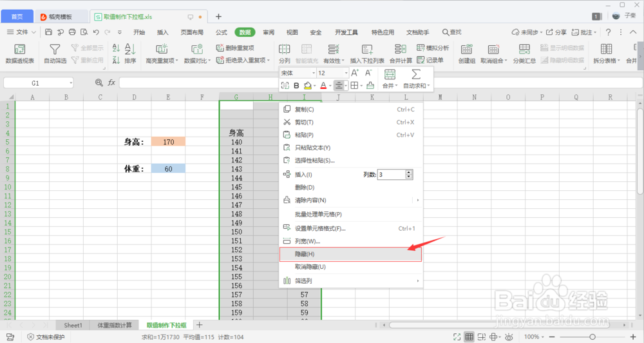Expand 筛选列 submenu

(x=418, y=281)
